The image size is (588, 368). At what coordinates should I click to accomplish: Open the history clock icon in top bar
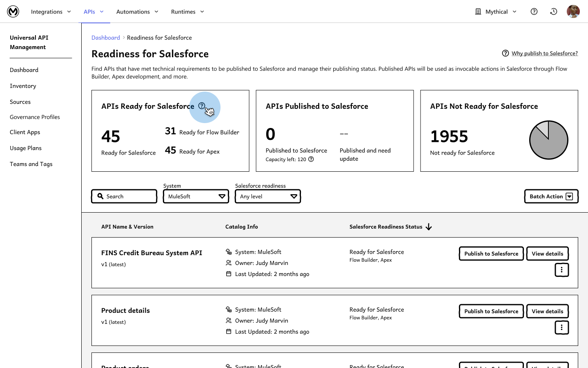pos(553,11)
